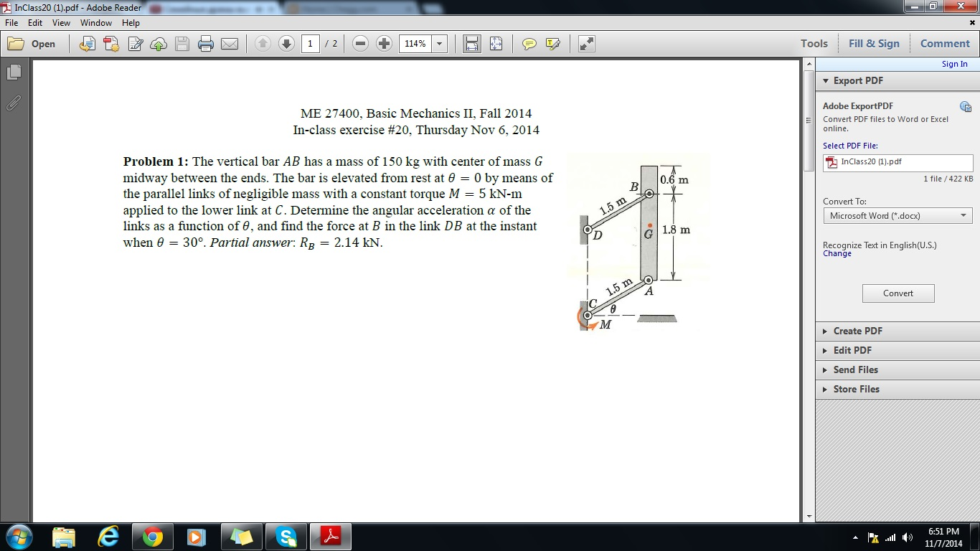Click the cloud upload icon
Screen dimensions: 980x551
[x=159, y=44]
